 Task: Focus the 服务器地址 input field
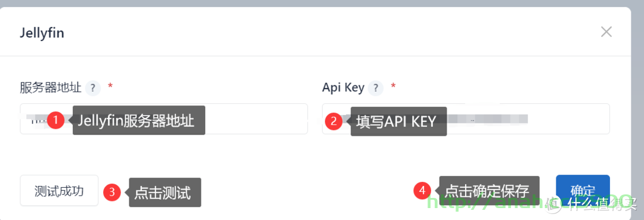164,119
